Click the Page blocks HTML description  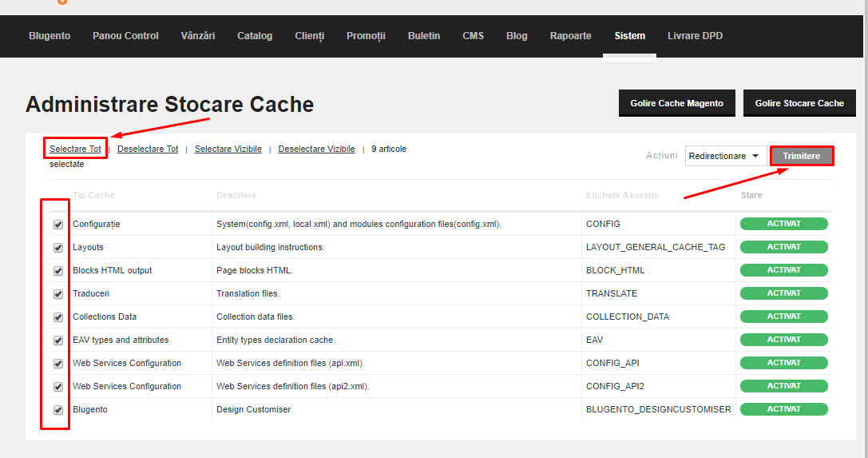[255, 271]
